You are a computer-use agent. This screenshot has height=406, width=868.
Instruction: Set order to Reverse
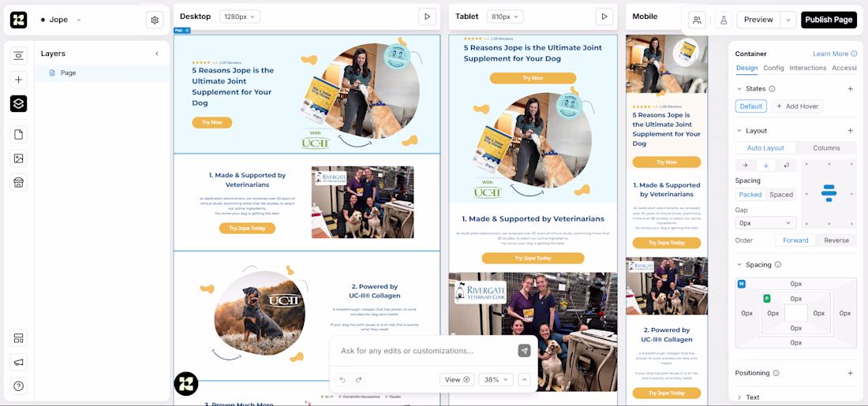836,240
